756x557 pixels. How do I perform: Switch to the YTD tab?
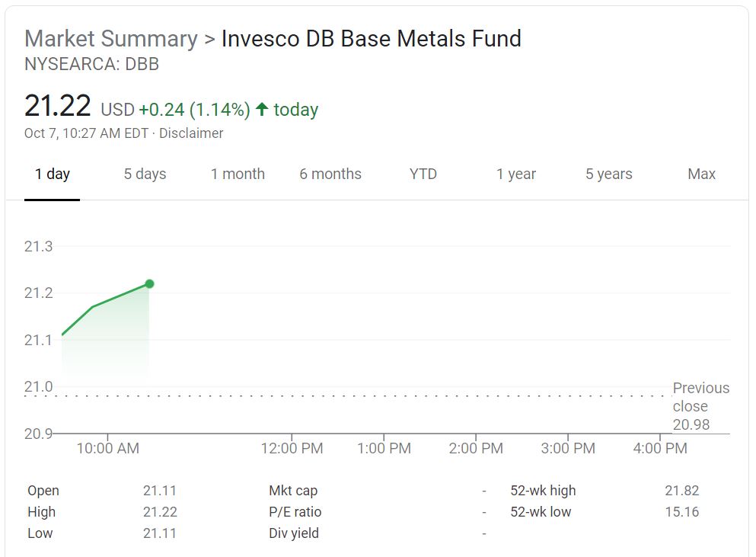coord(423,174)
